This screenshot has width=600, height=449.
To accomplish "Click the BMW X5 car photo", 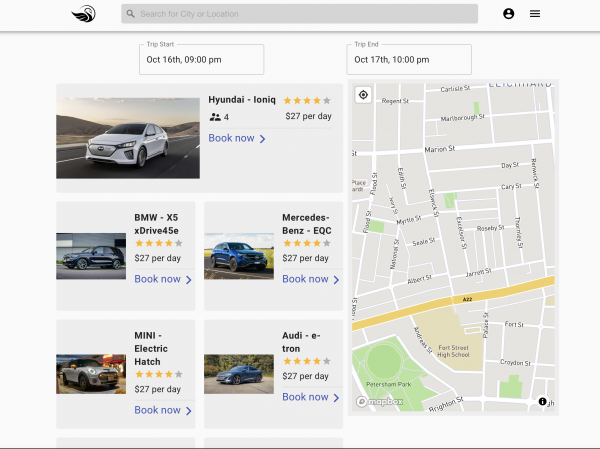I will point(91,256).
